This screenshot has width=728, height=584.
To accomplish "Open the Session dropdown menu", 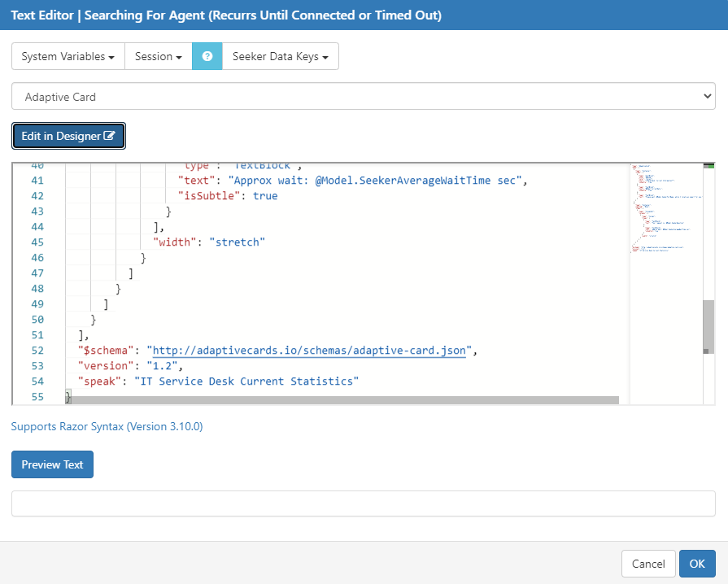I will pyautogui.click(x=159, y=56).
